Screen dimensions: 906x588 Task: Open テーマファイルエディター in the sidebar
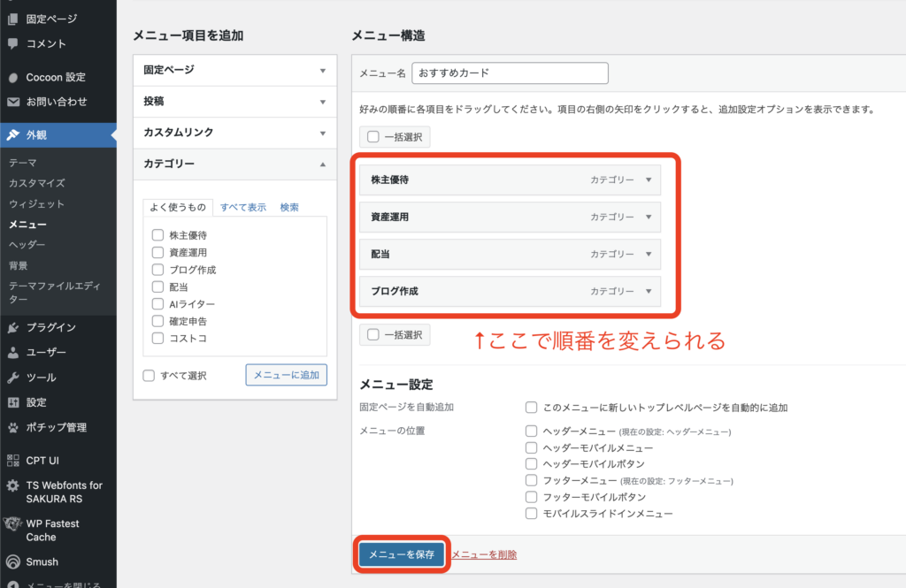54,293
